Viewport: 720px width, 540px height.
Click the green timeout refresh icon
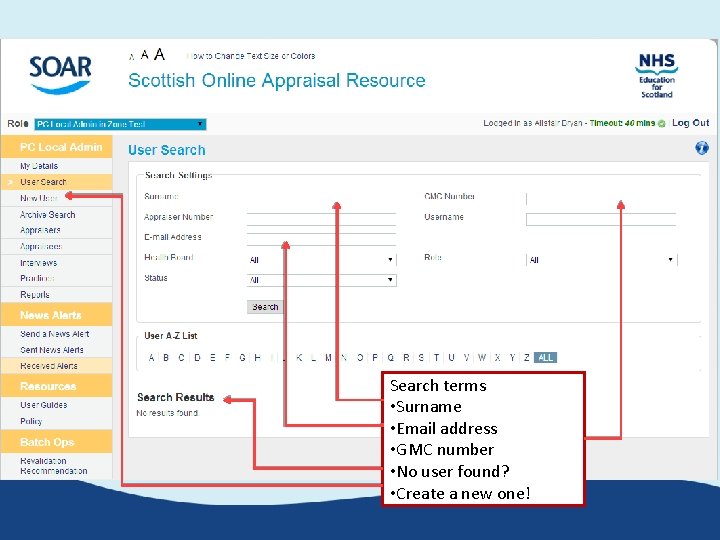662,124
